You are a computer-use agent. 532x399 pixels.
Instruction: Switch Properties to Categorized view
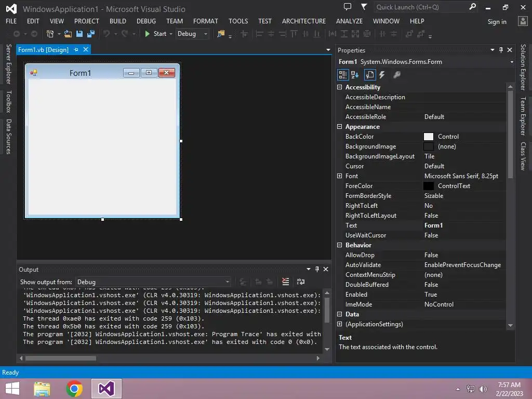point(343,75)
